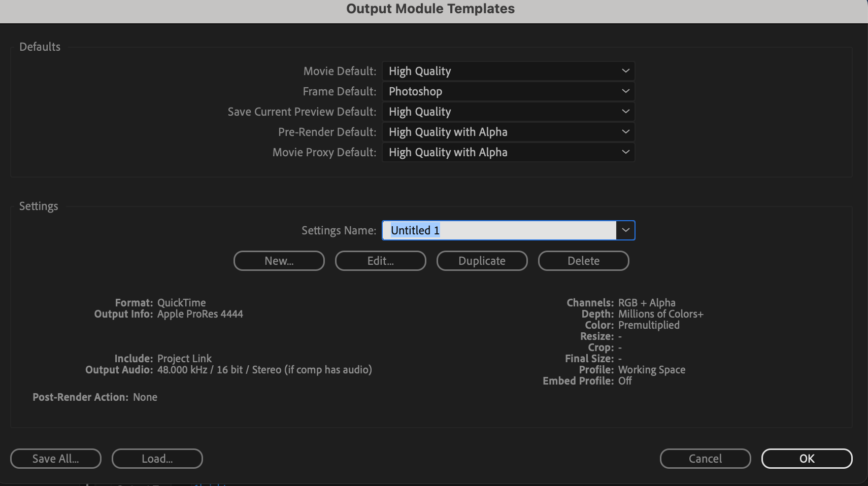Screen dimensions: 868x486
Task: Click the 'Apple ProRes 4444' output info text
Action: [x=200, y=314]
